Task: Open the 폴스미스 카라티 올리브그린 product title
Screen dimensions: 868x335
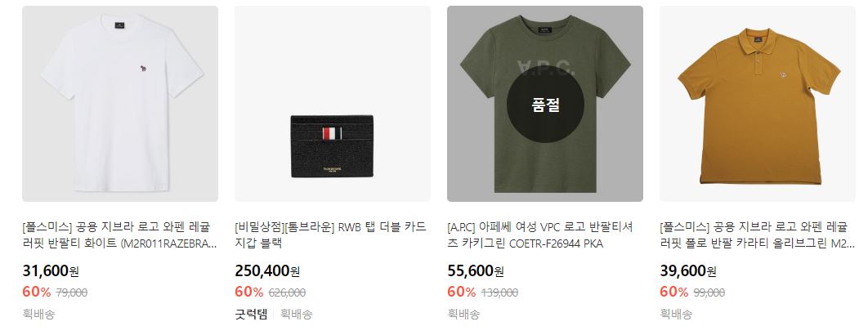Action: pyautogui.click(x=757, y=234)
